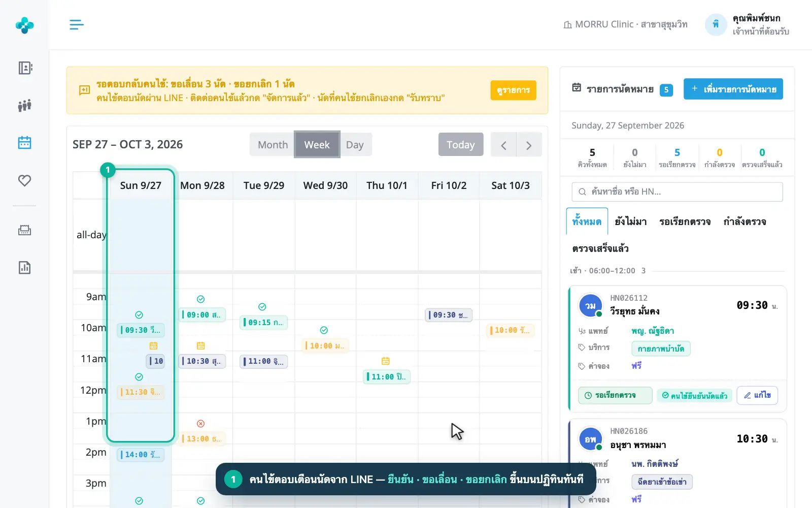
Task: Click ดูรายการ button in the banner
Action: coord(513,90)
